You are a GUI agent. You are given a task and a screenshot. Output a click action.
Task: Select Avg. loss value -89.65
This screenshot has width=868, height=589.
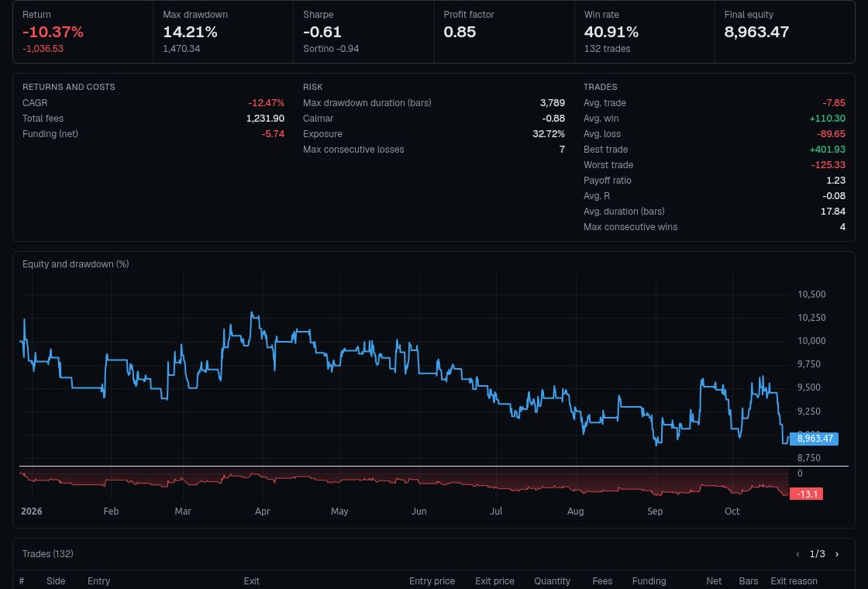click(831, 134)
